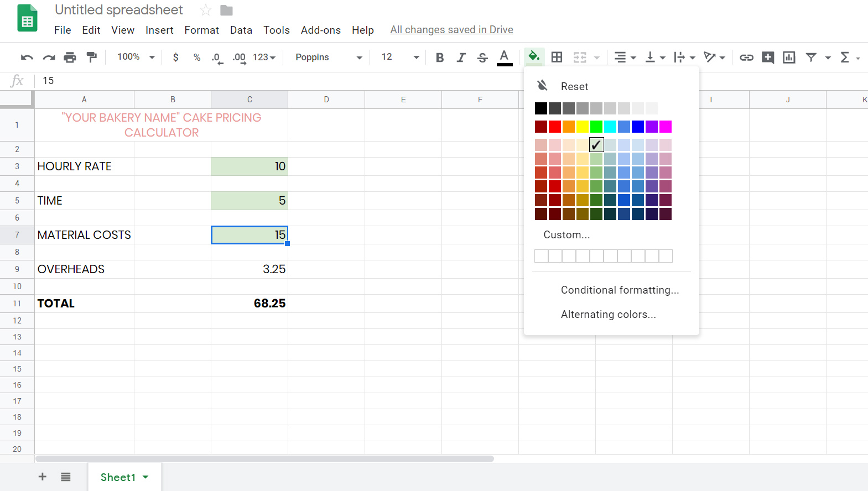Viewport: 868px width, 491px height.
Task: Open Conditional formatting...
Action: coord(620,290)
